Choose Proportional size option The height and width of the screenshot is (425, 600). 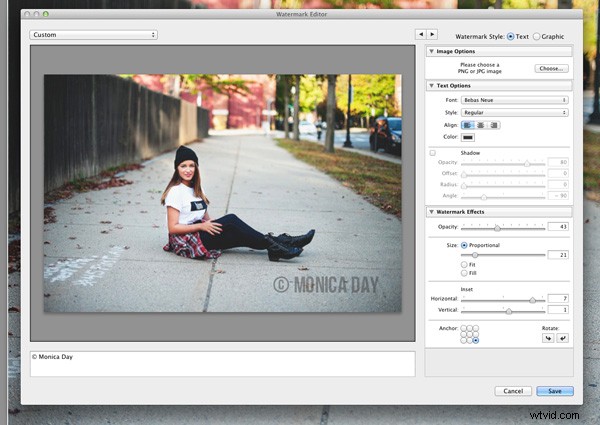(x=464, y=245)
